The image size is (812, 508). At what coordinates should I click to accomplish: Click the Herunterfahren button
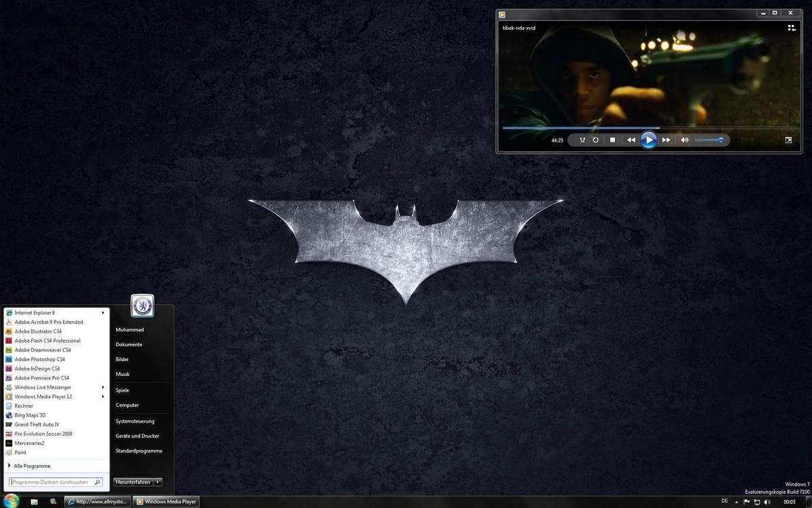(x=133, y=482)
